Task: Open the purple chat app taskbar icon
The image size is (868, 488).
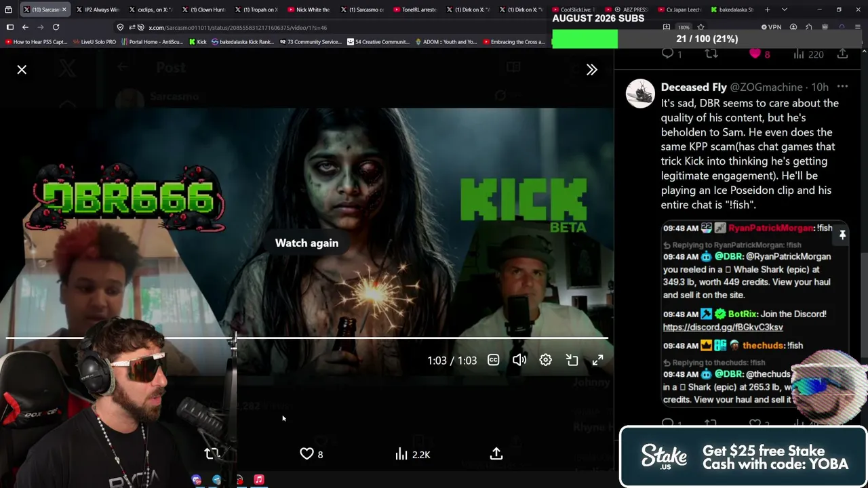Action: [196, 480]
